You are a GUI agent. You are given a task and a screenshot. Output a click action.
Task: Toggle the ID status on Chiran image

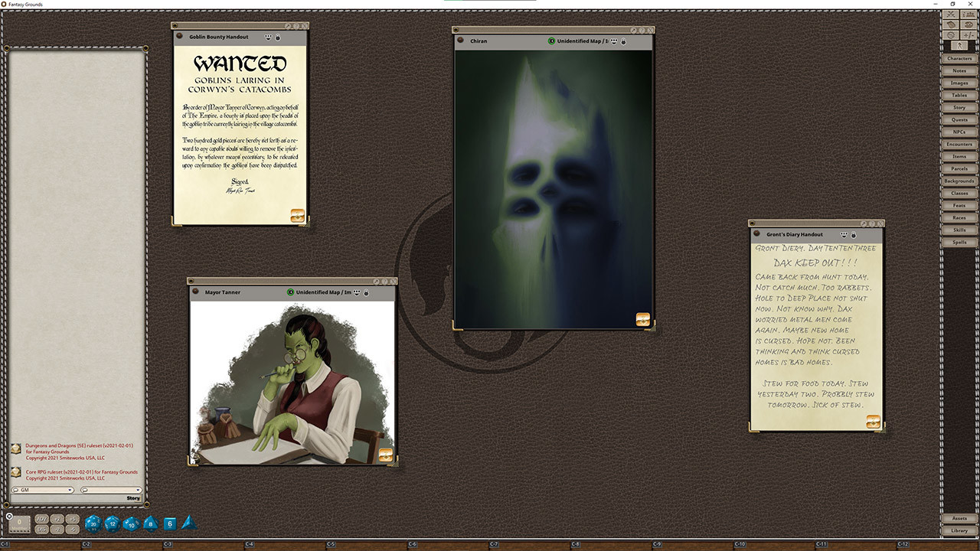pos(551,41)
